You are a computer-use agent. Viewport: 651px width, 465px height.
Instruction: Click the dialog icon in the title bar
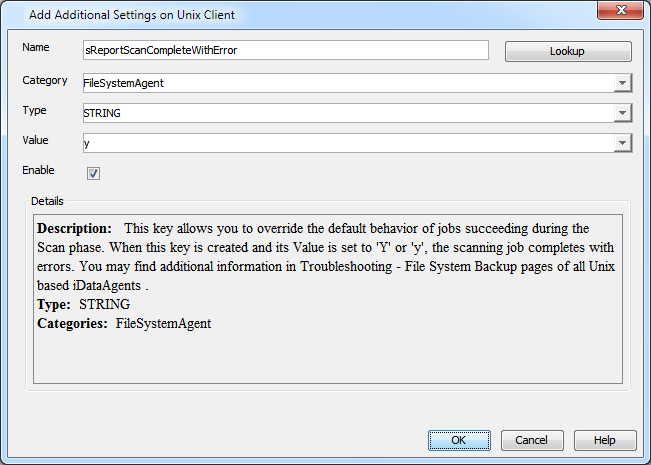coord(16,16)
